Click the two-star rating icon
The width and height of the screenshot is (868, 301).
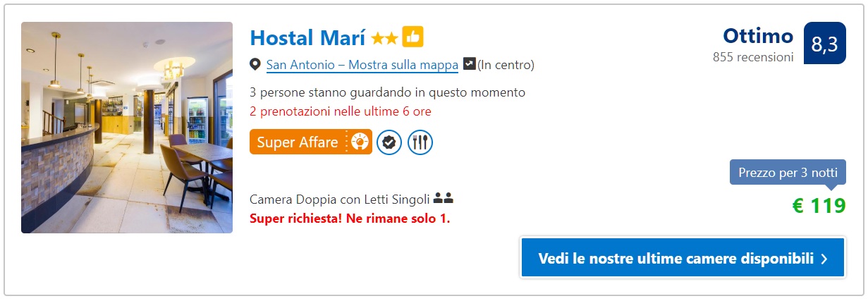pyautogui.click(x=385, y=38)
